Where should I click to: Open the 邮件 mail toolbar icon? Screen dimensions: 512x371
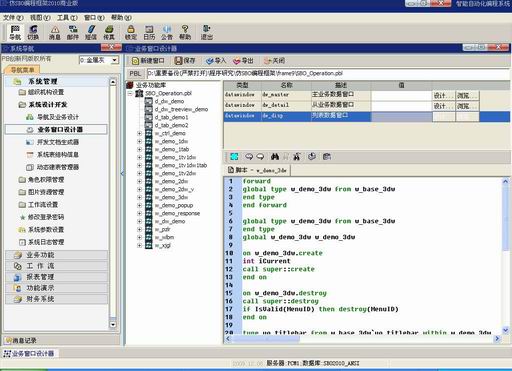click(x=73, y=32)
